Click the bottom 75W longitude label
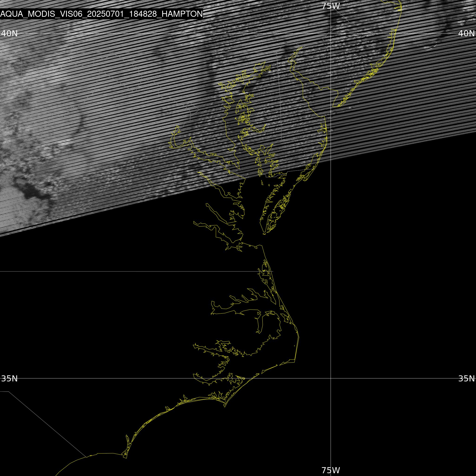This screenshot has height=476, width=476. pyautogui.click(x=331, y=470)
